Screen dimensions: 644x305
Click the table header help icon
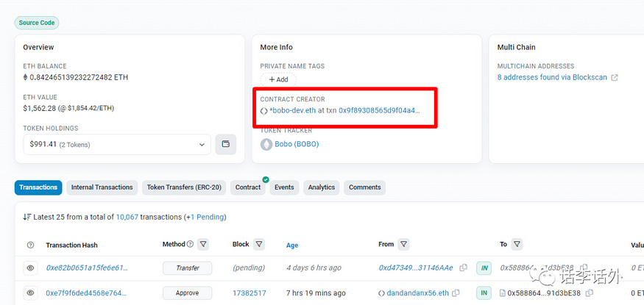30,245
